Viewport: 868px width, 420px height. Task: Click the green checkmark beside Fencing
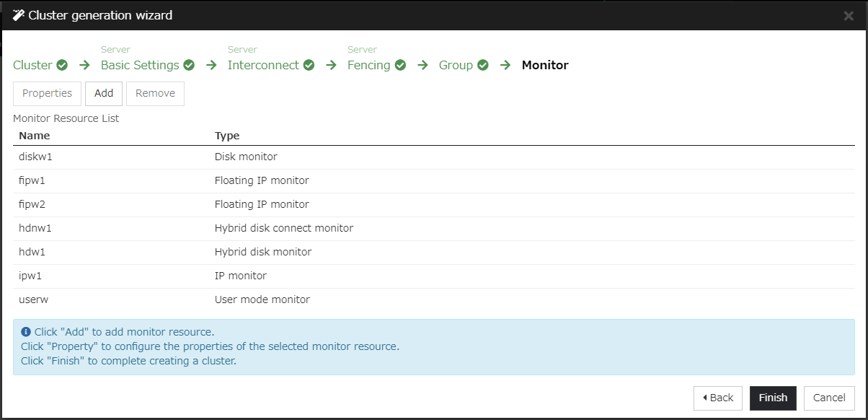(401, 64)
